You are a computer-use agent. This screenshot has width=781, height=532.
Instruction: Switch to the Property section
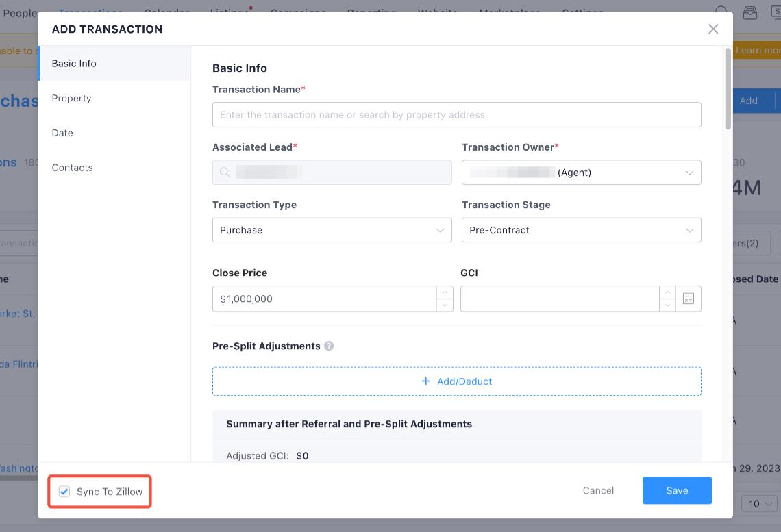pyautogui.click(x=71, y=98)
